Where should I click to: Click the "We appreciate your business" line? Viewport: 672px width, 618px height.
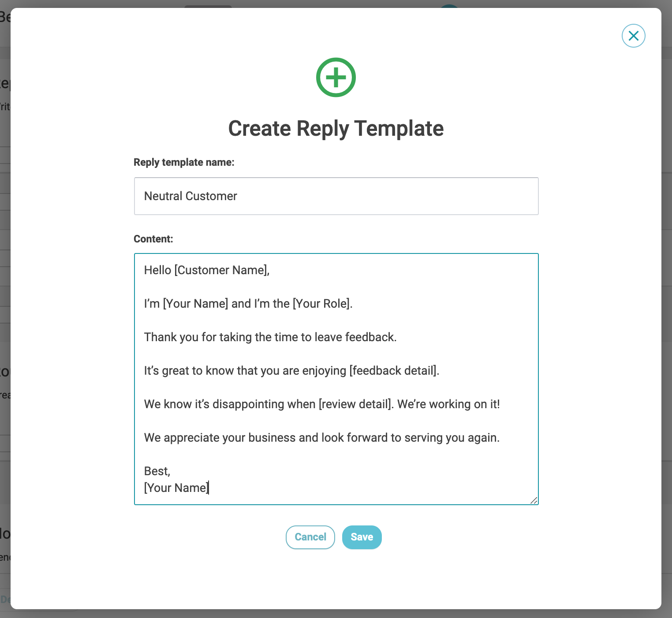pyautogui.click(x=321, y=438)
